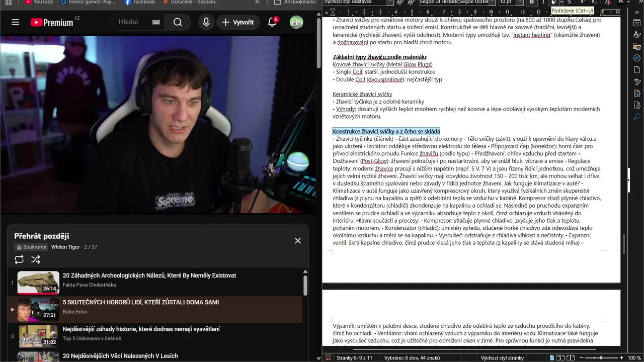Close the Přehrát později playlist panel
This screenshot has width=644, height=362.
[298, 241]
